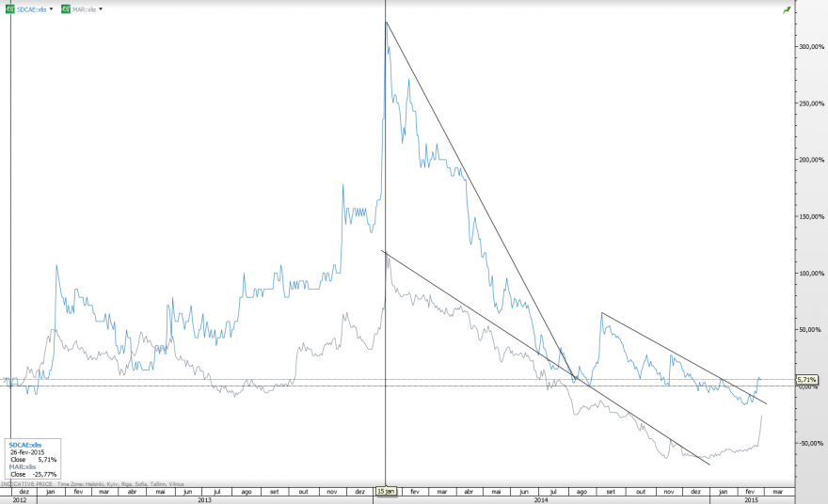Viewport: 828px width, 504px height.
Task: Click the ago month label of 2014
Action: (x=581, y=492)
